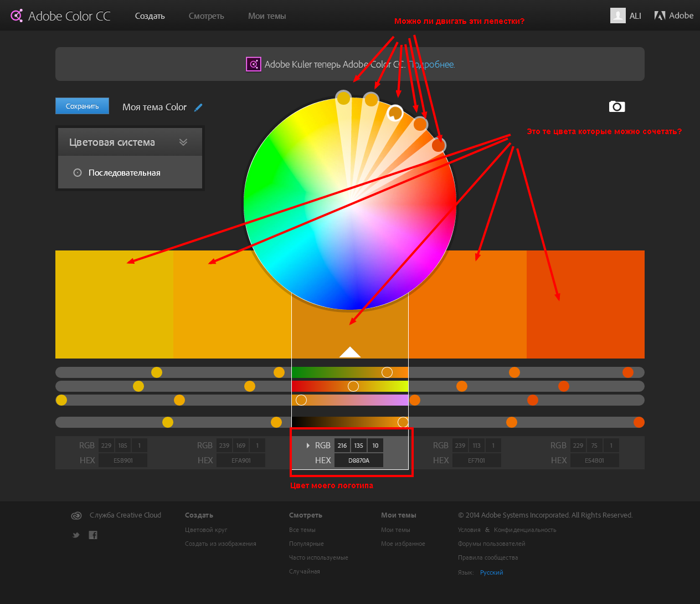Open the Условия footer link

click(469, 530)
